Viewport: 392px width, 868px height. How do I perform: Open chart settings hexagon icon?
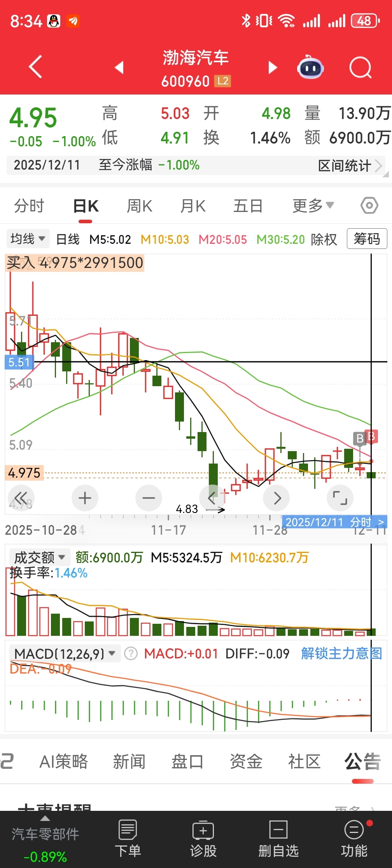(369, 205)
